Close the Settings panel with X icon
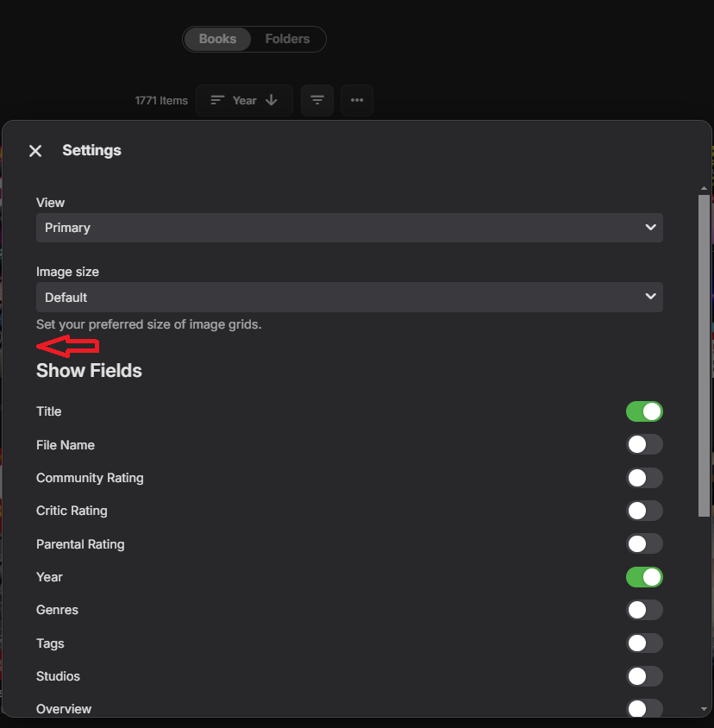Image resolution: width=714 pixels, height=728 pixels. (35, 151)
